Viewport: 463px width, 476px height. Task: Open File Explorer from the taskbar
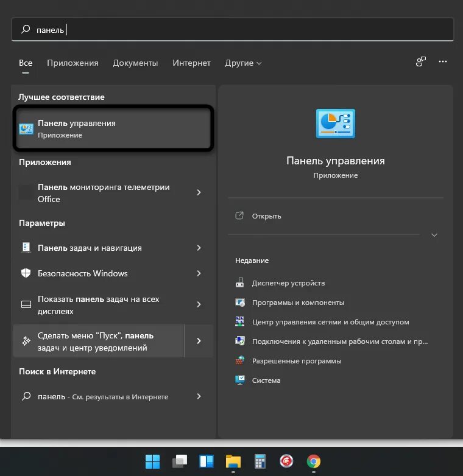(233, 461)
